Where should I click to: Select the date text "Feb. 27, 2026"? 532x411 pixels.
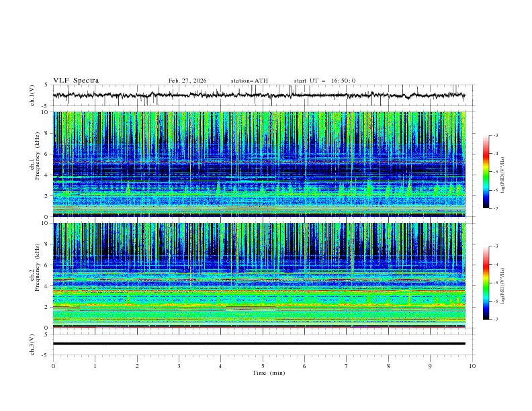point(187,81)
